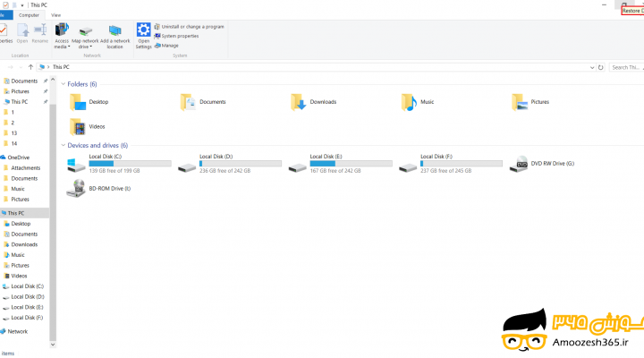The image size is (644, 358).
Task: Refresh the This PC view
Action: coord(600,67)
